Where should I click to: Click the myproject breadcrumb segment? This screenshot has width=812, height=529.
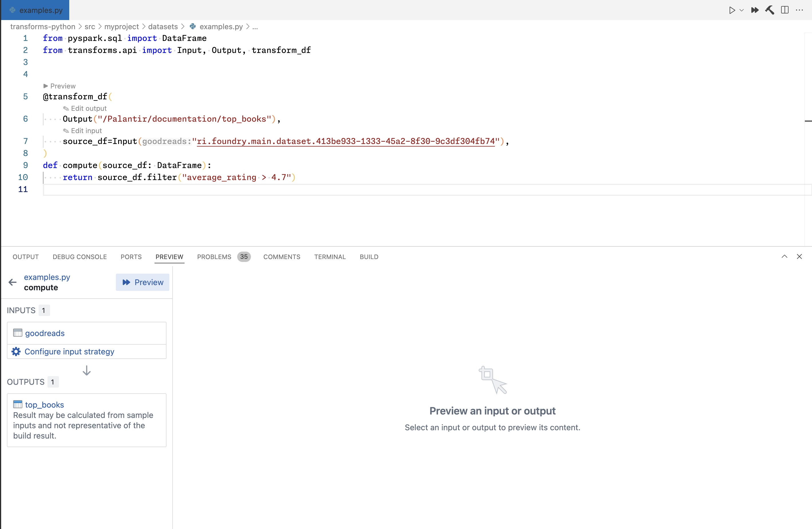[x=122, y=27]
